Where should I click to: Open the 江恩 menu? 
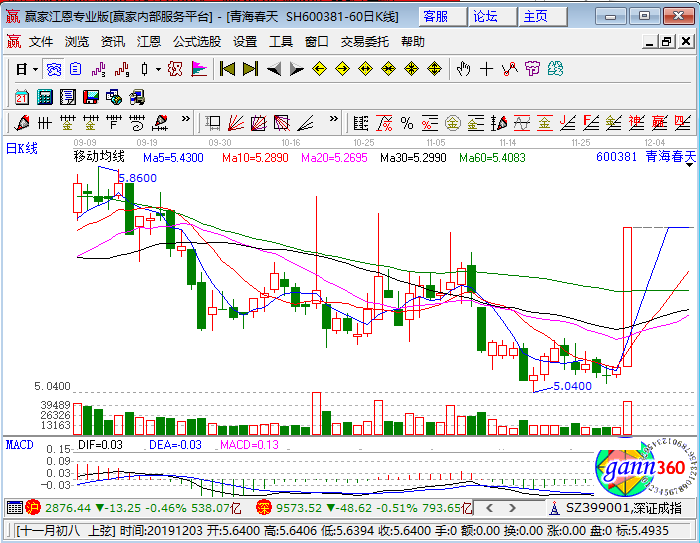point(149,42)
